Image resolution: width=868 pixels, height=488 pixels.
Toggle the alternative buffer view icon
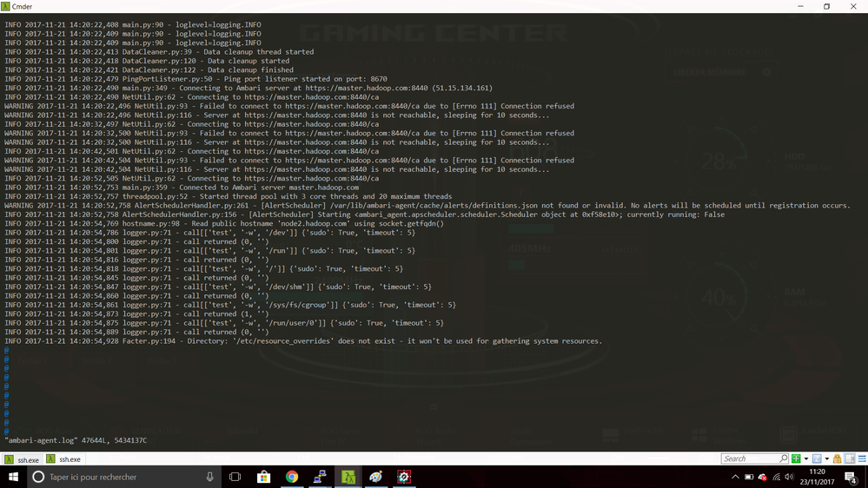pyautogui.click(x=850, y=458)
